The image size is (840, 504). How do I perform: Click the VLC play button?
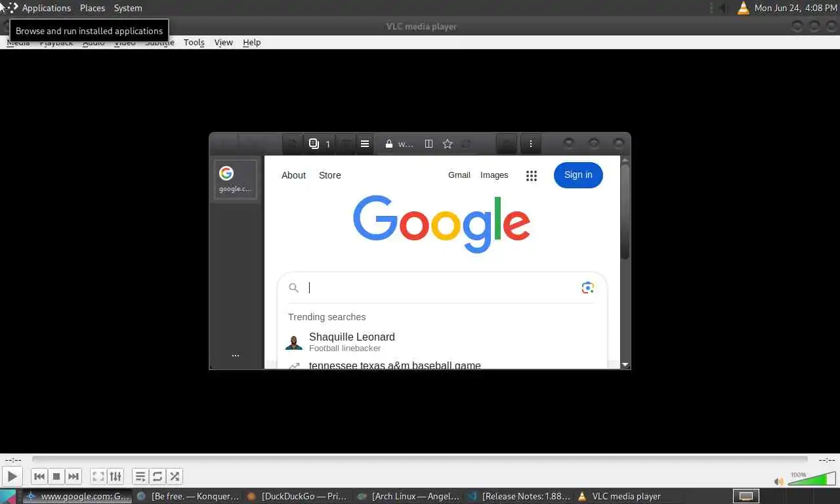click(12, 476)
